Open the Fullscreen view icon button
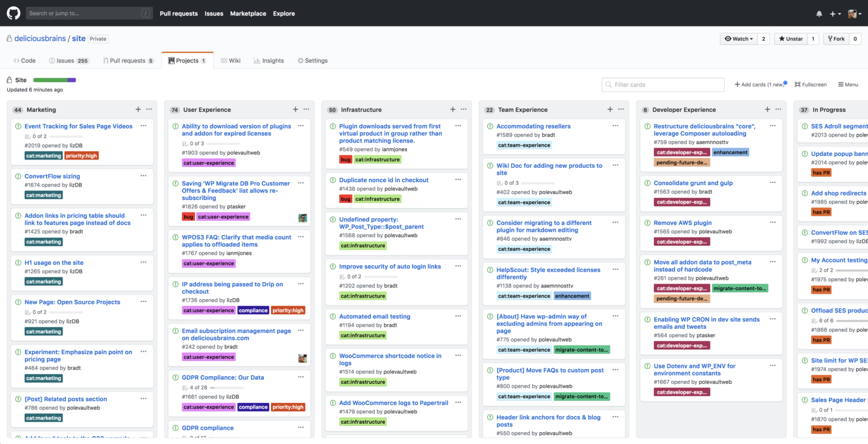This screenshot has height=444, width=868. click(811, 85)
